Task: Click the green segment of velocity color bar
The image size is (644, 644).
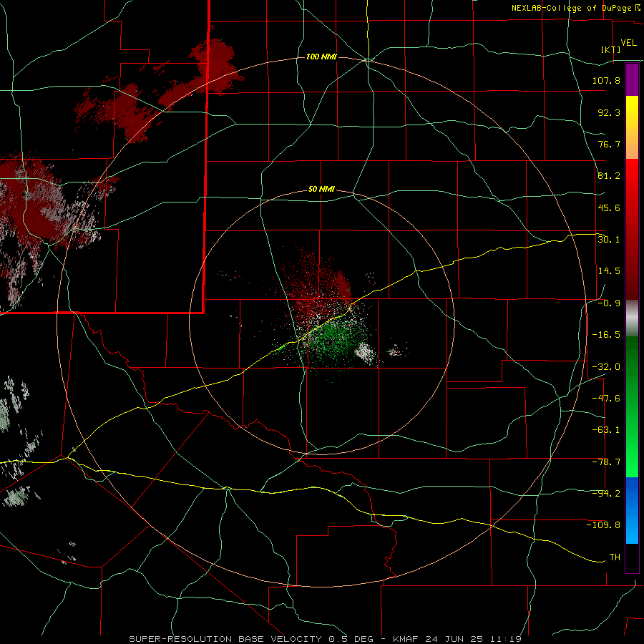Action: pos(632,406)
